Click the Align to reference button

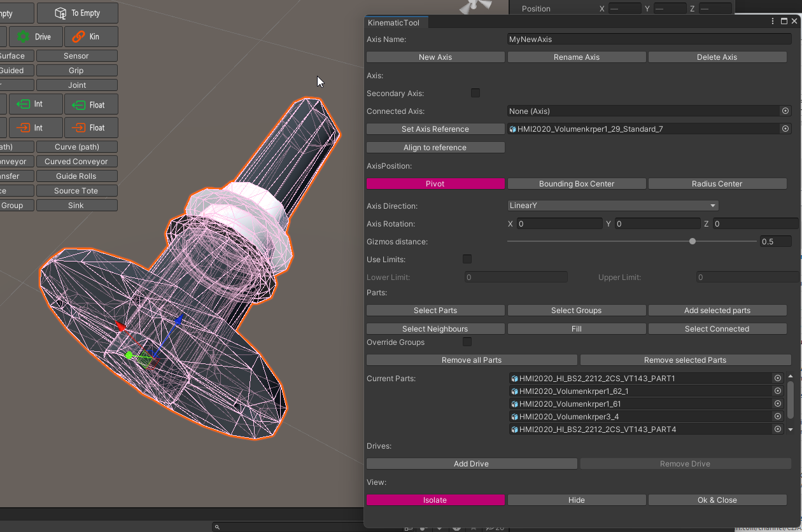[x=435, y=148]
